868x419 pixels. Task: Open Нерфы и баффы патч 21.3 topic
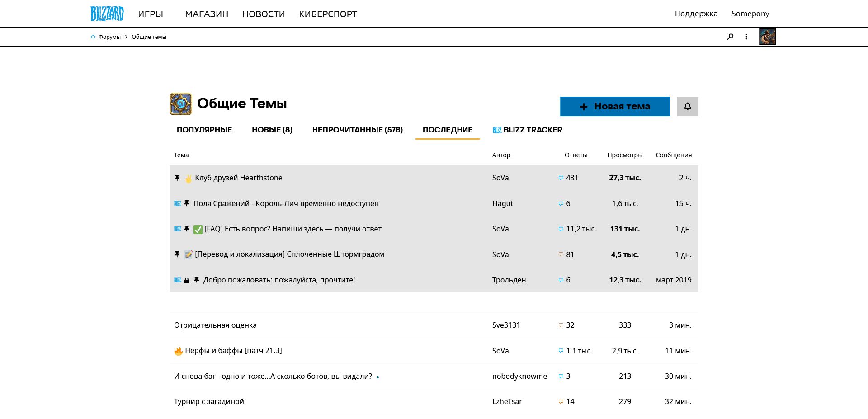click(233, 350)
